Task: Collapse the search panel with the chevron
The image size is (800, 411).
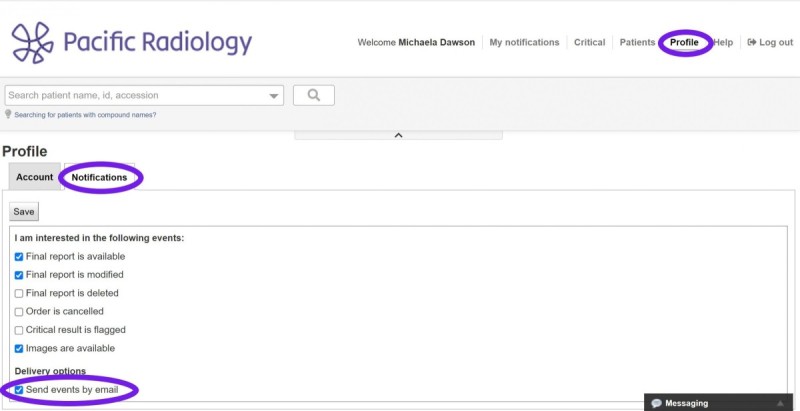Action: coord(398,135)
